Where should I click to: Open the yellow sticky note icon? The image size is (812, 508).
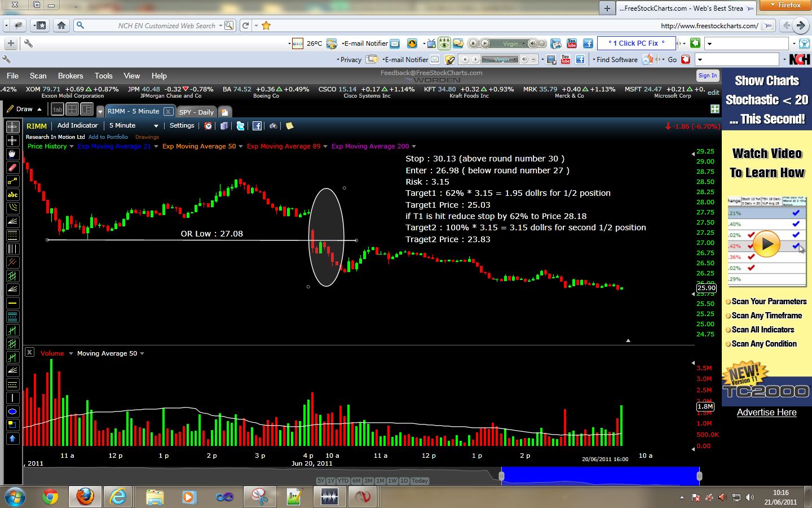(289, 126)
